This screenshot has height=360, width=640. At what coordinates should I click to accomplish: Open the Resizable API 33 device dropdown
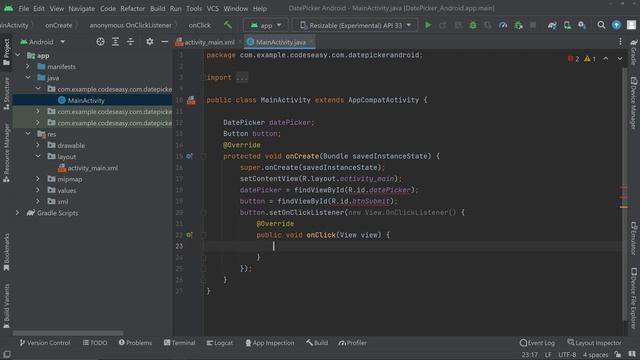point(355,25)
